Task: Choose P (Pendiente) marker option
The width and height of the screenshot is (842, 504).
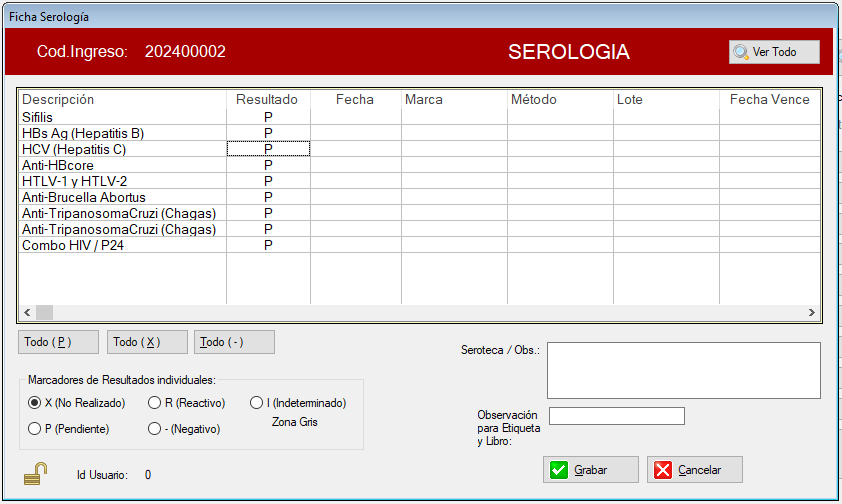Action: click(x=35, y=429)
